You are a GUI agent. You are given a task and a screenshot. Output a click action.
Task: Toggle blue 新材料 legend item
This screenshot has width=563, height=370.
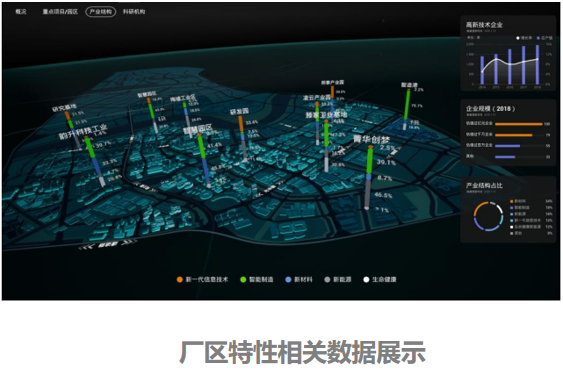tap(299, 279)
